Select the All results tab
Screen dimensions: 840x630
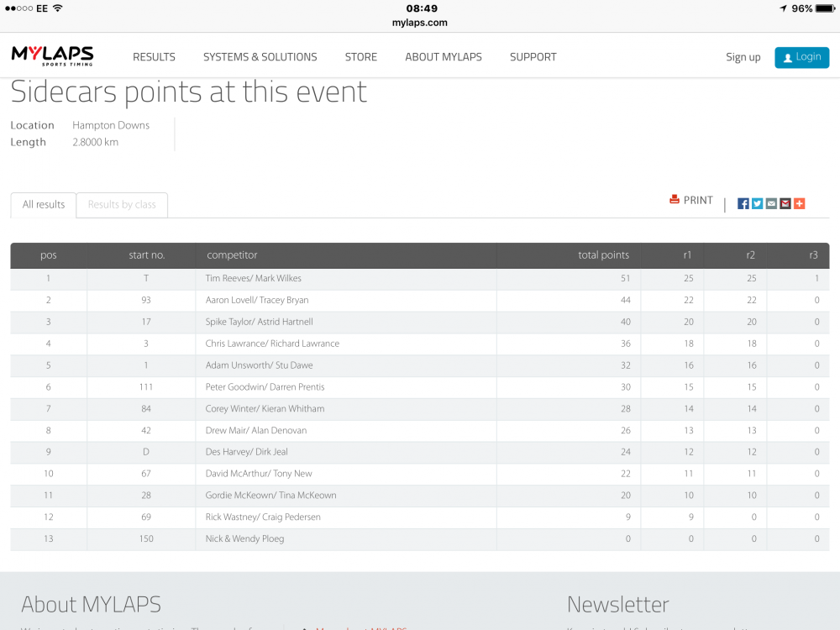44,205
